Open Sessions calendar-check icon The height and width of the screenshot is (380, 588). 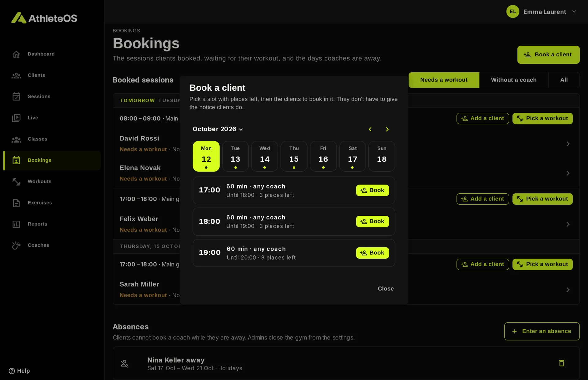coord(16,97)
